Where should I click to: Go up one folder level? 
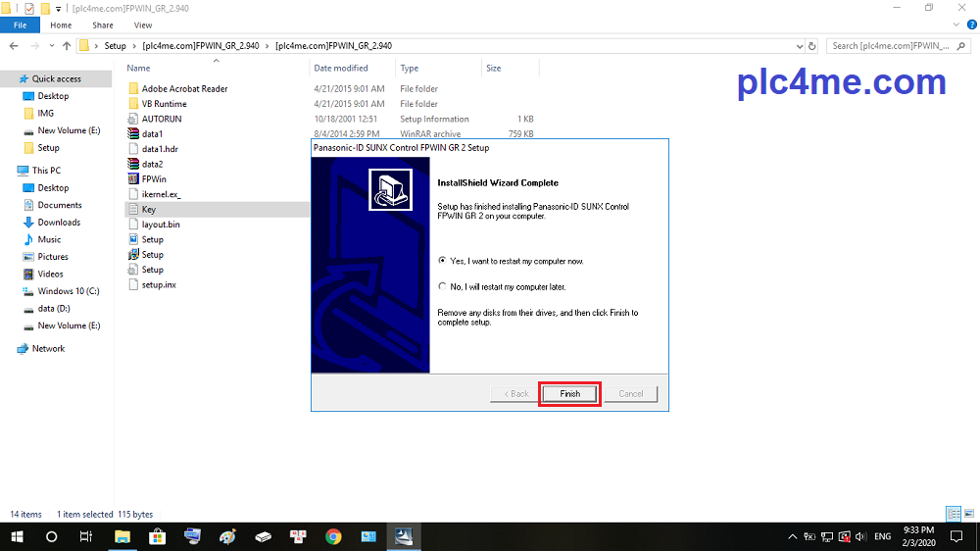click(x=67, y=46)
